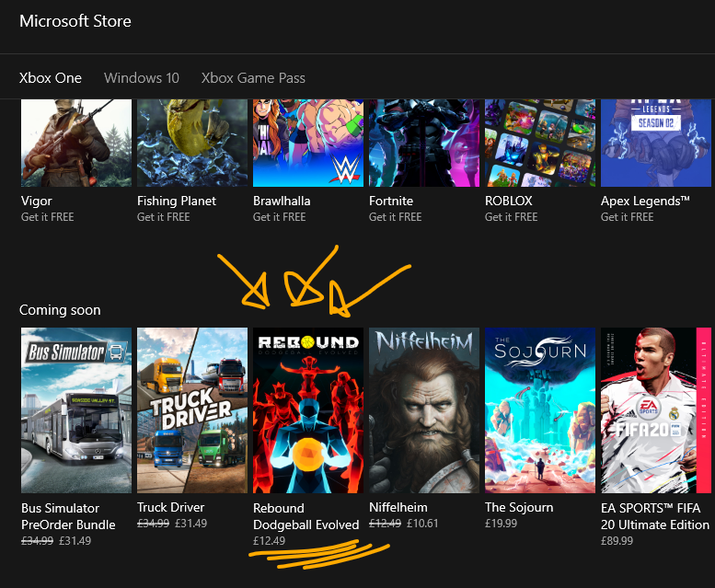Click 'Get it FREE' under ROBLOX
This screenshot has width=715, height=588.
click(511, 217)
